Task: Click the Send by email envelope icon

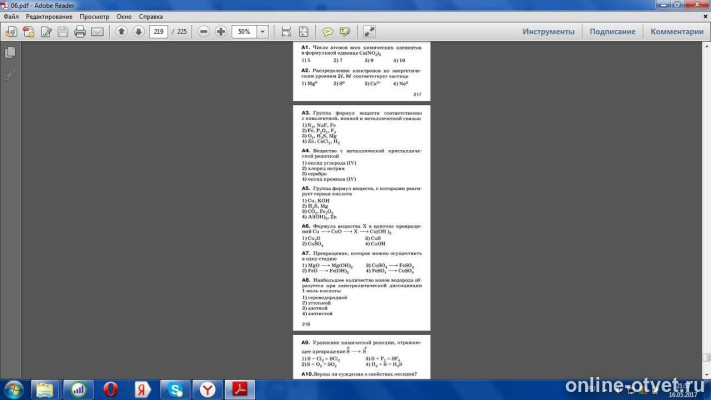Action: pos(97,32)
